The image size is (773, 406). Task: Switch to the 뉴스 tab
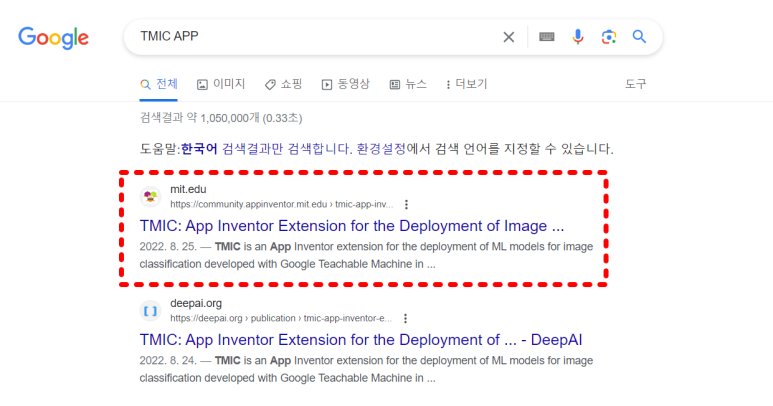408,84
